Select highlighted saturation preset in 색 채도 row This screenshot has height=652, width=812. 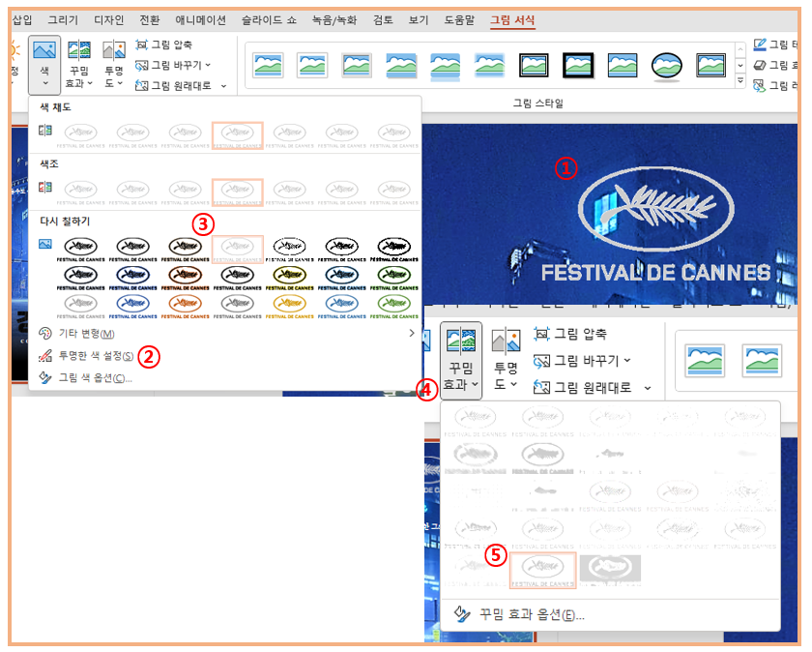tap(238, 135)
